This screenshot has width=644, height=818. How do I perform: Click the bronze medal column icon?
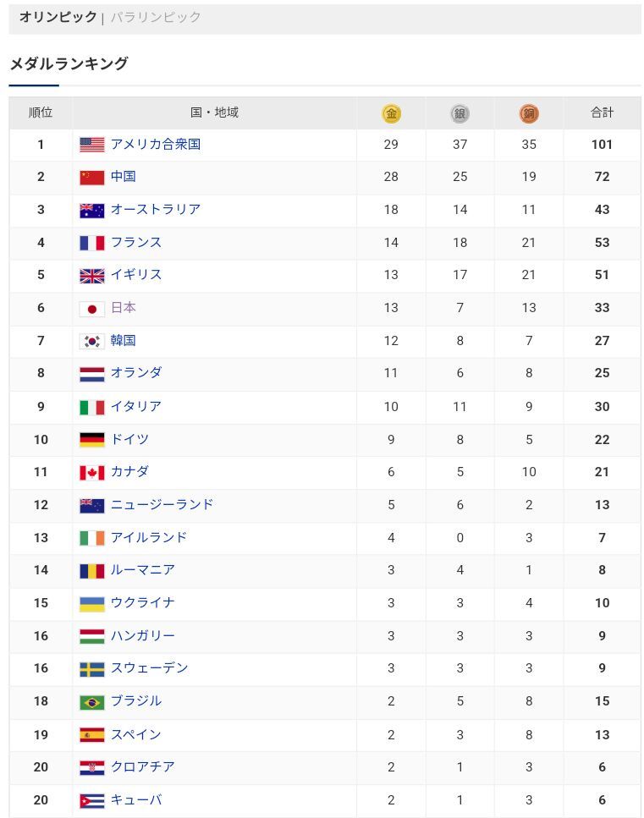(529, 113)
